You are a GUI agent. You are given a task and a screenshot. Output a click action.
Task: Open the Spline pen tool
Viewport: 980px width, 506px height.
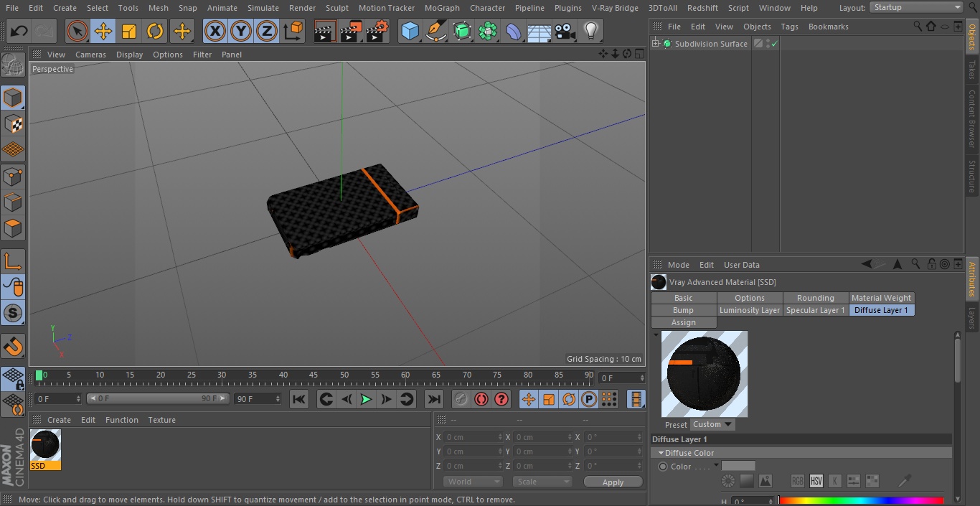tap(435, 32)
